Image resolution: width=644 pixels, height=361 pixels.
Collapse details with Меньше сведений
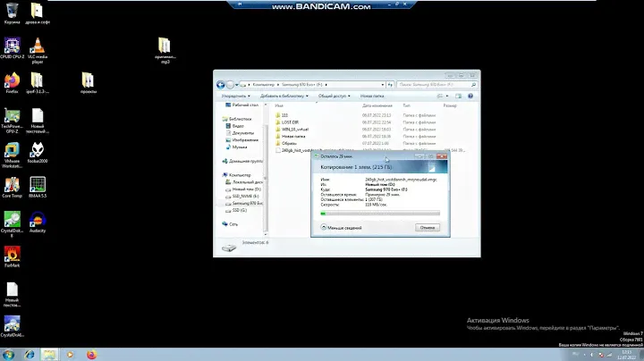click(340, 228)
